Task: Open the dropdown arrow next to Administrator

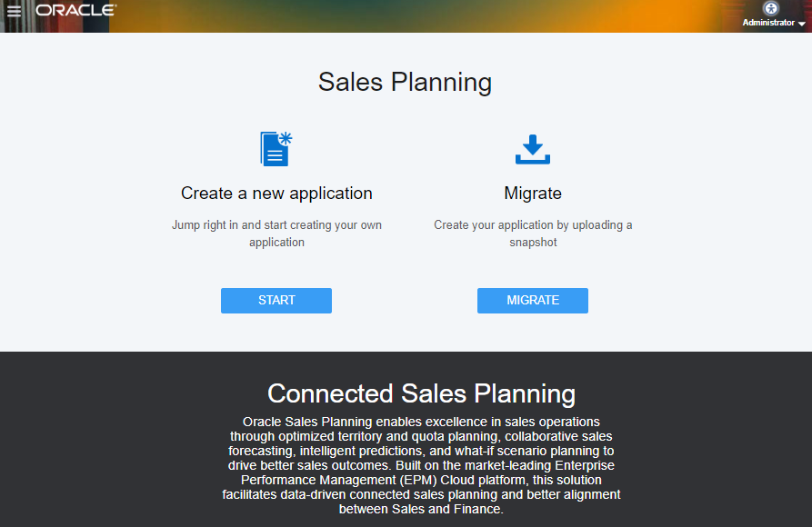Action: pos(800,23)
